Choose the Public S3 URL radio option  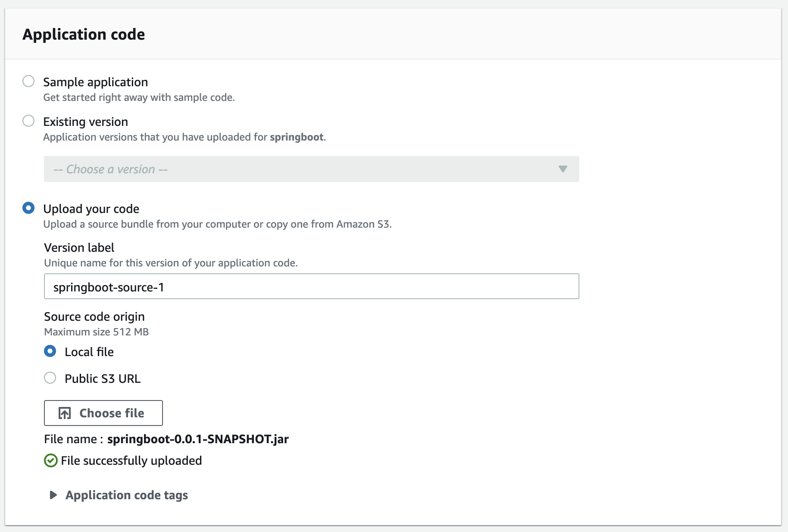tap(50, 378)
